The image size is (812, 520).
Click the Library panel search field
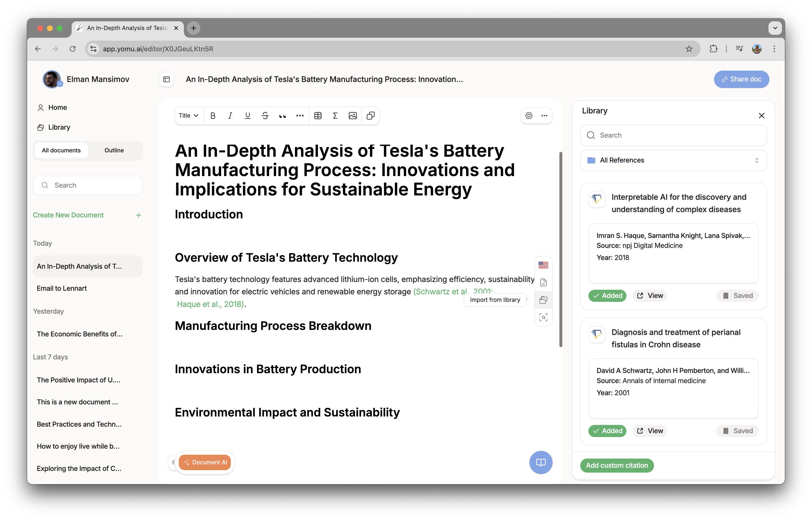coord(673,135)
